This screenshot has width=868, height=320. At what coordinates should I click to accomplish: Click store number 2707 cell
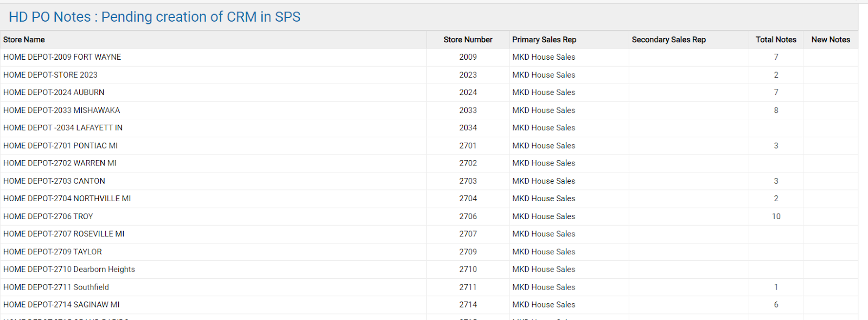pyautogui.click(x=468, y=234)
